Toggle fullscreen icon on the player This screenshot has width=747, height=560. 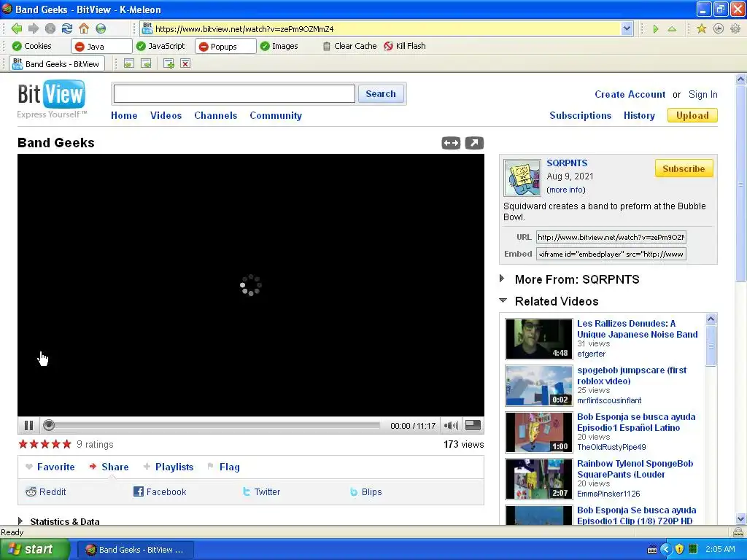pos(473,425)
